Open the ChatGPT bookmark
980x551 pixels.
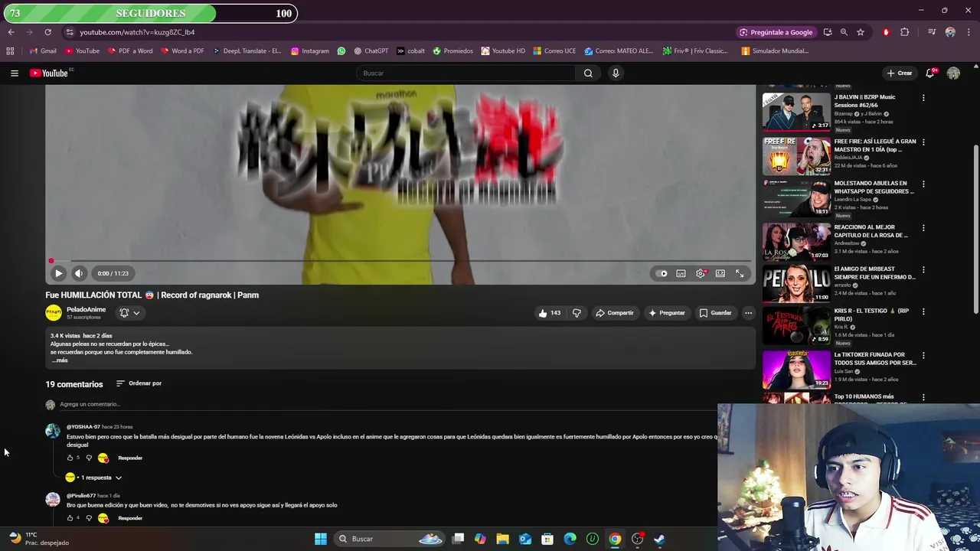tap(371, 51)
